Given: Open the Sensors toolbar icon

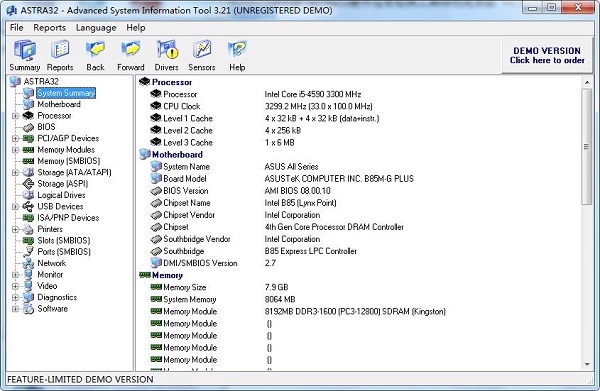Looking at the screenshot, I should (x=202, y=55).
